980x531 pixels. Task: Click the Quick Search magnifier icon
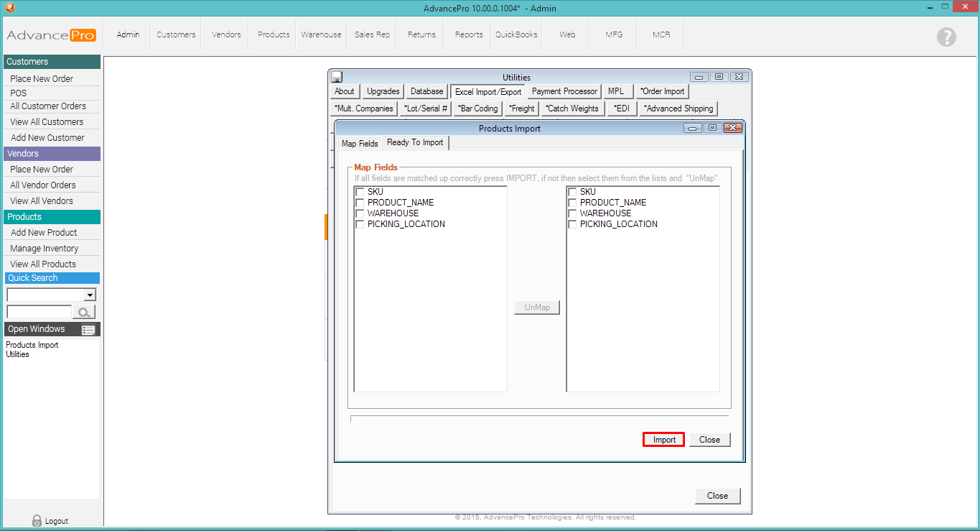tap(84, 312)
